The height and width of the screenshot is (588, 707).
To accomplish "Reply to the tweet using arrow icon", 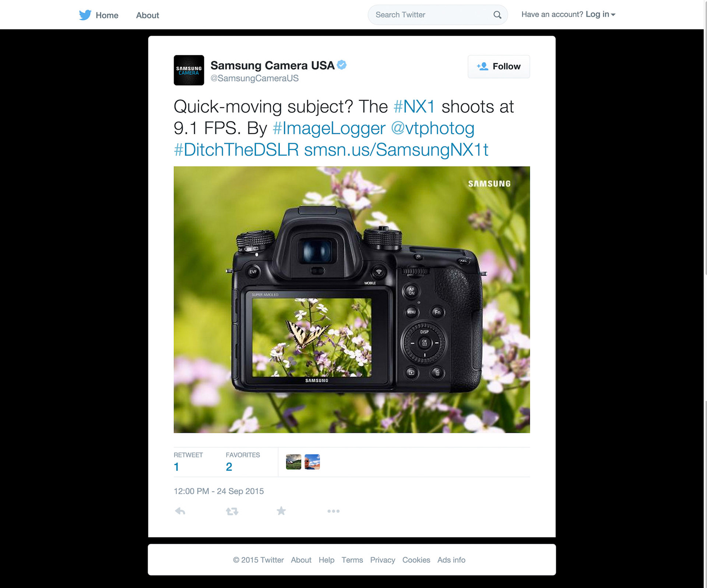I will click(180, 511).
